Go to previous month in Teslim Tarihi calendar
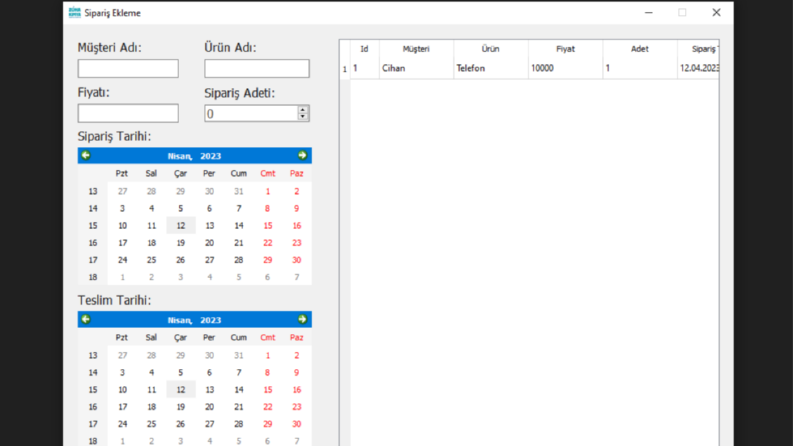 tap(86, 319)
